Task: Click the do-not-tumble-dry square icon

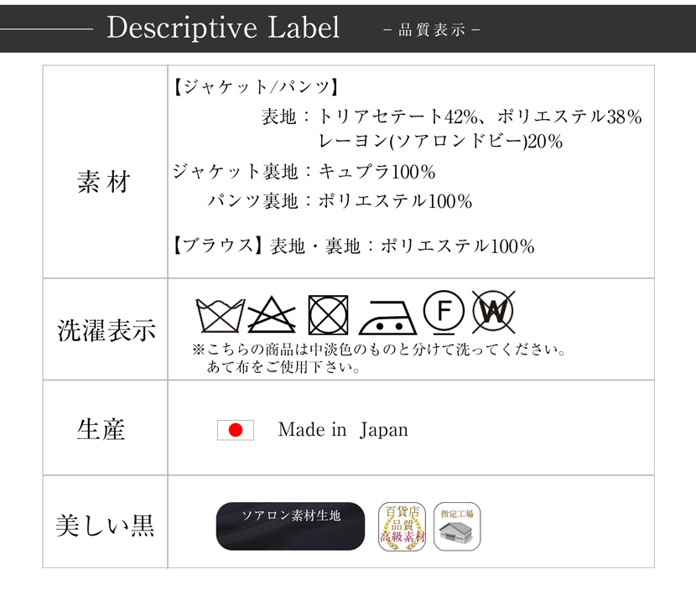Action: (328, 315)
